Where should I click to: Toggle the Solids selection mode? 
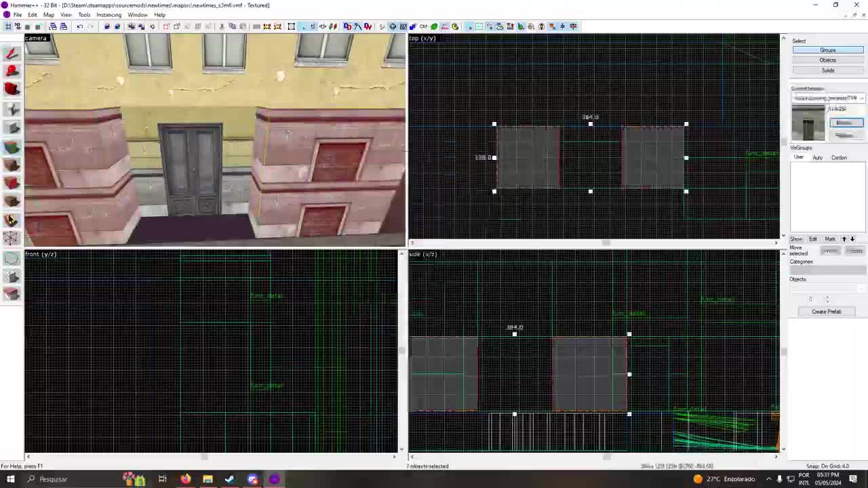click(x=827, y=70)
